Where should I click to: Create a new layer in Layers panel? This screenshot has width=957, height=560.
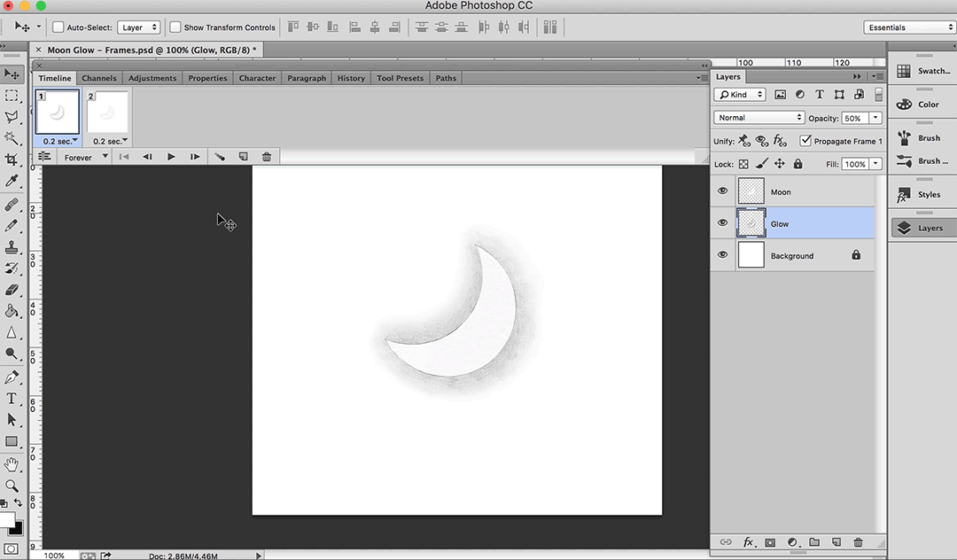(x=836, y=542)
